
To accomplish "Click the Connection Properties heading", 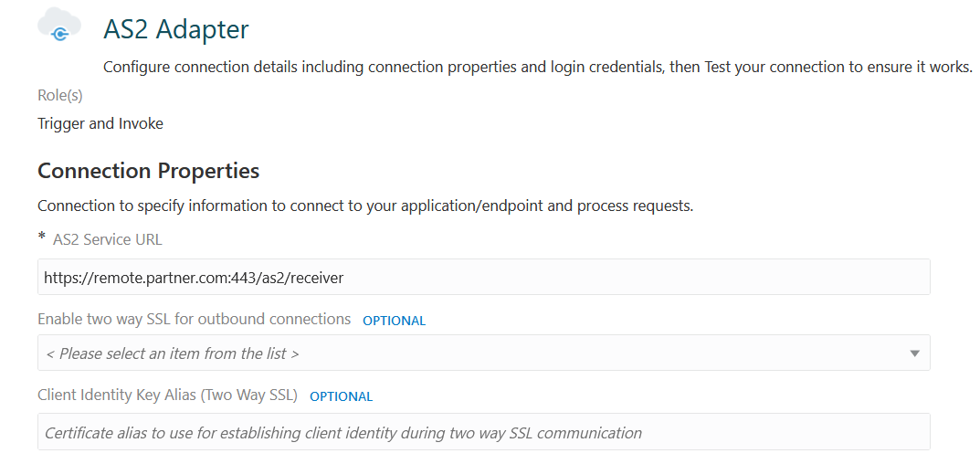I will coord(148,171).
